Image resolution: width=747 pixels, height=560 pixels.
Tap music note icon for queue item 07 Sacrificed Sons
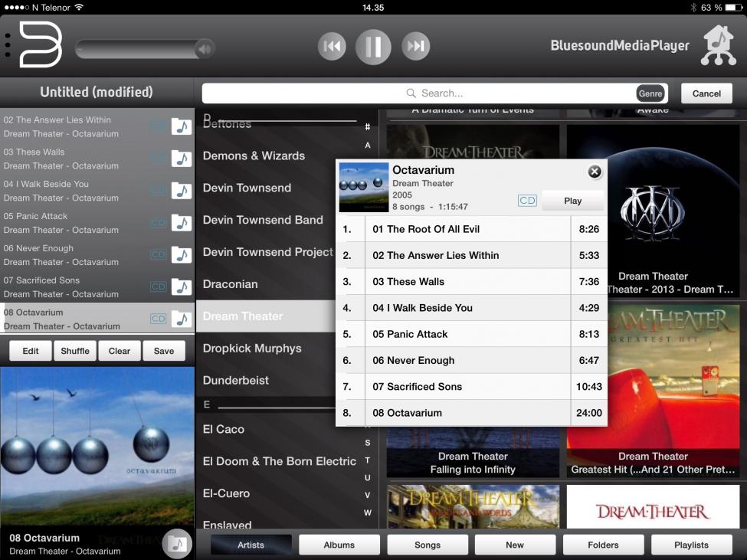click(182, 287)
